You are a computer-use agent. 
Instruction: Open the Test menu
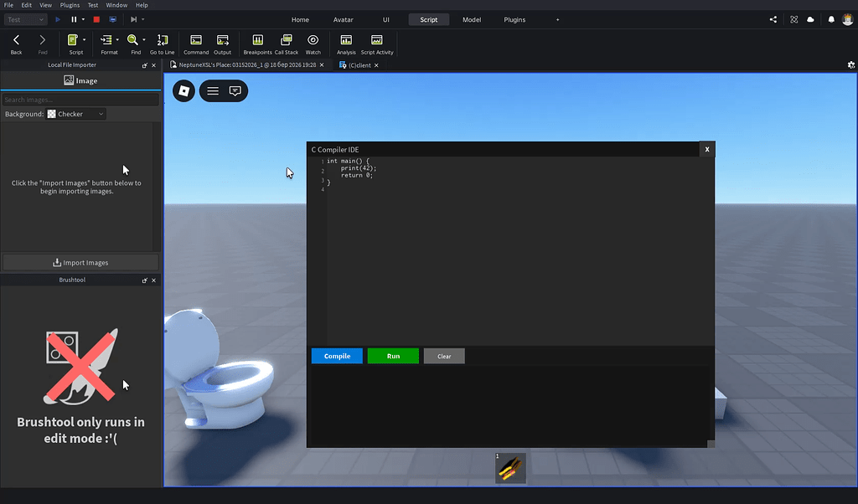coord(93,5)
